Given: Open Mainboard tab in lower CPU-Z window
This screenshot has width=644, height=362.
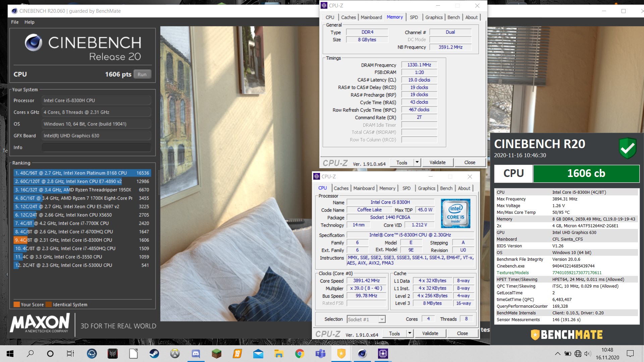Looking at the screenshot, I should (364, 188).
